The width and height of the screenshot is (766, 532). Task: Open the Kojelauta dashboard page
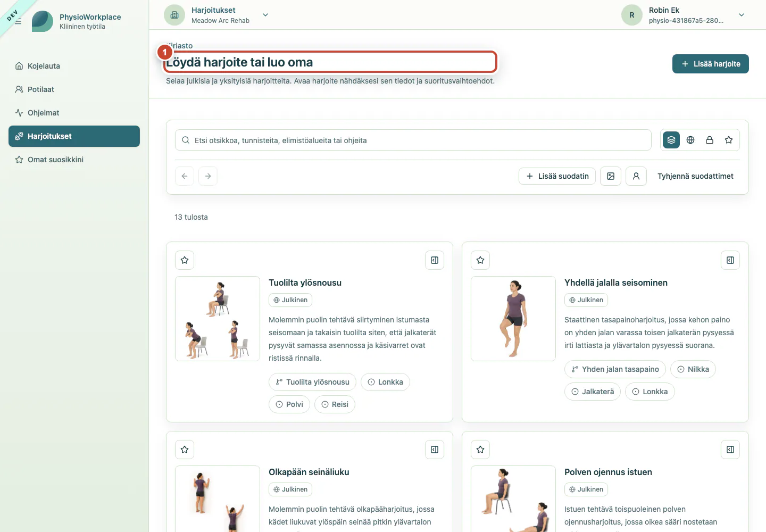pos(74,66)
